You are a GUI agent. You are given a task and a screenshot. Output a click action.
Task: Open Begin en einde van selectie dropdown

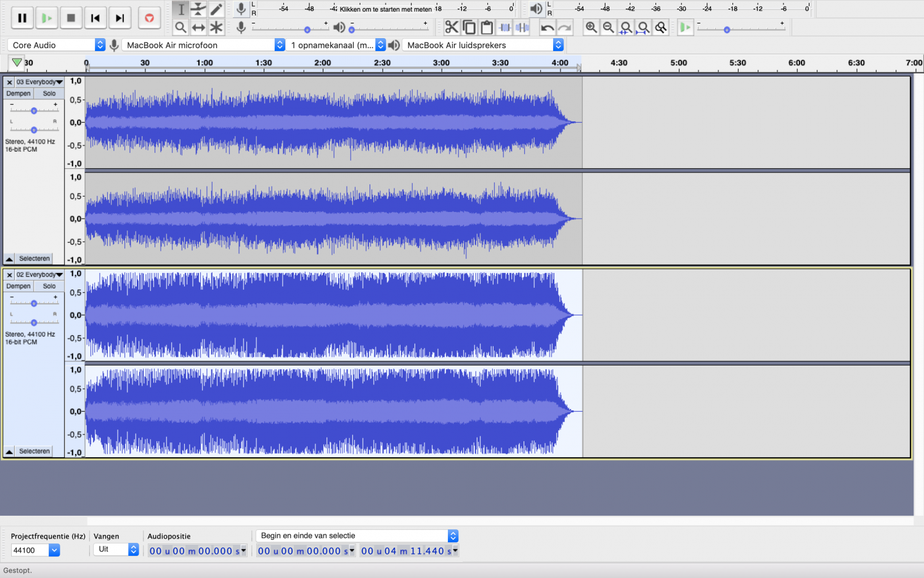[x=357, y=535]
